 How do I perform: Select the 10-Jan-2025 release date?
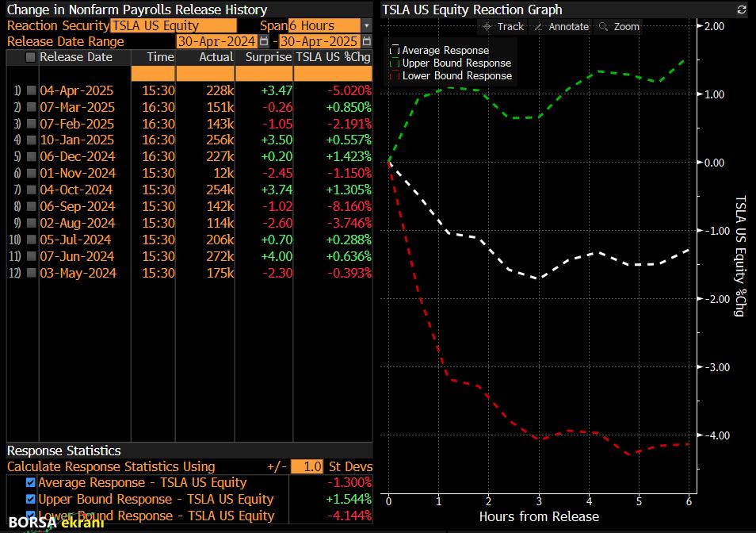77,140
